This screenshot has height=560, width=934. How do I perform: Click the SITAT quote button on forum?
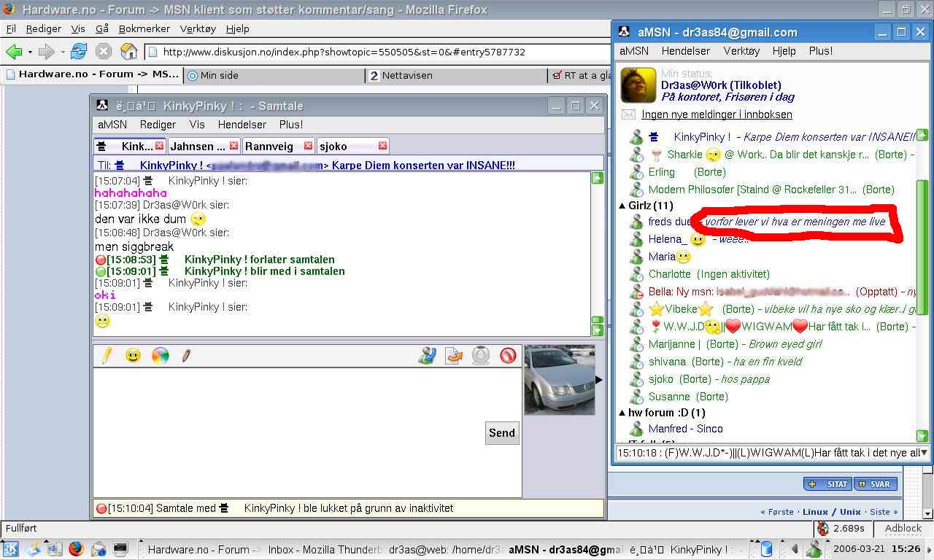coord(827,484)
